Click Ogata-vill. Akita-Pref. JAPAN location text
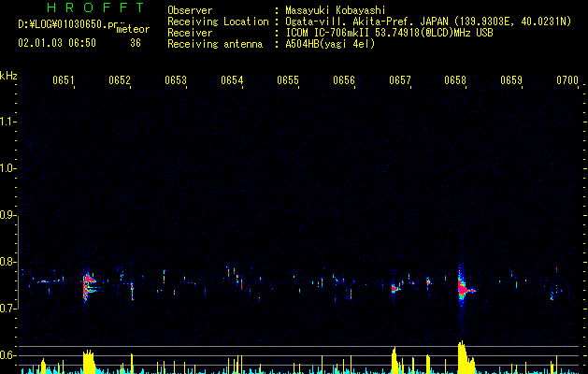 tap(428, 22)
